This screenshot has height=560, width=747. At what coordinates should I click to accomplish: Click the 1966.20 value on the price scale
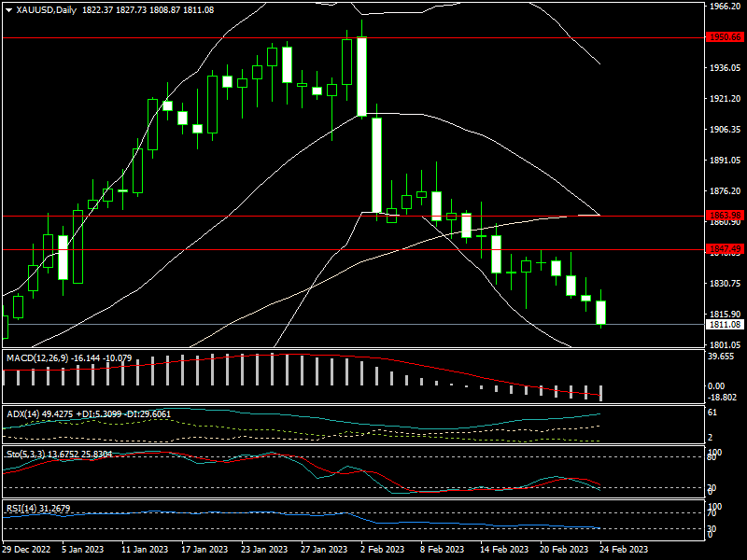pyautogui.click(x=726, y=7)
